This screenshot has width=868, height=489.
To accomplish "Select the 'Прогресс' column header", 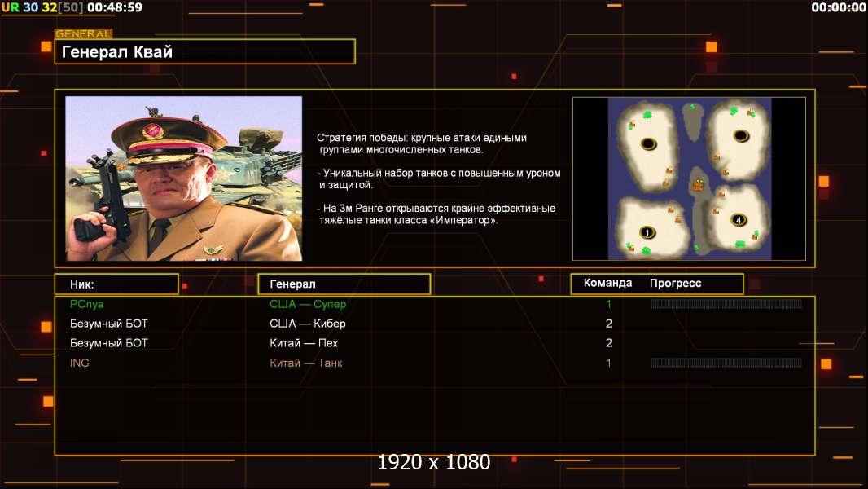I will click(x=675, y=284).
